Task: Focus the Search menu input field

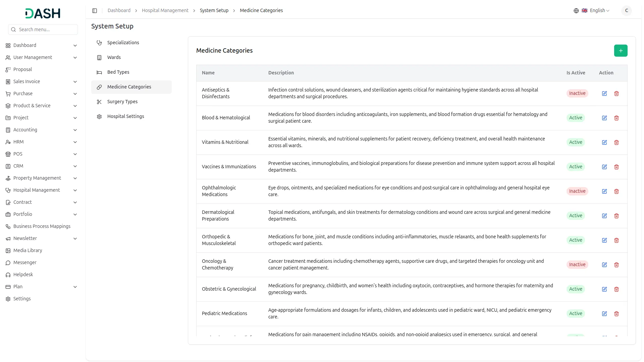Action: [46, 29]
